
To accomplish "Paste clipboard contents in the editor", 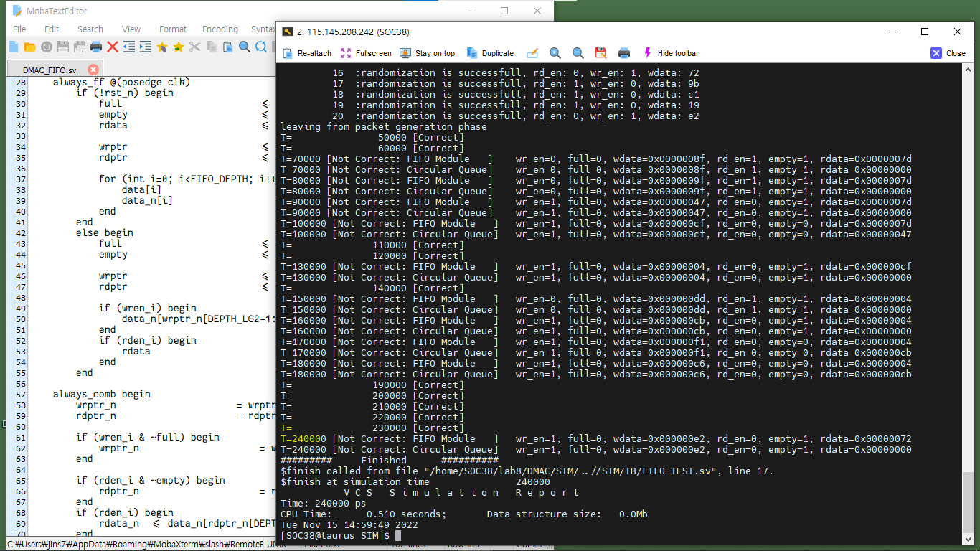I will (x=227, y=46).
